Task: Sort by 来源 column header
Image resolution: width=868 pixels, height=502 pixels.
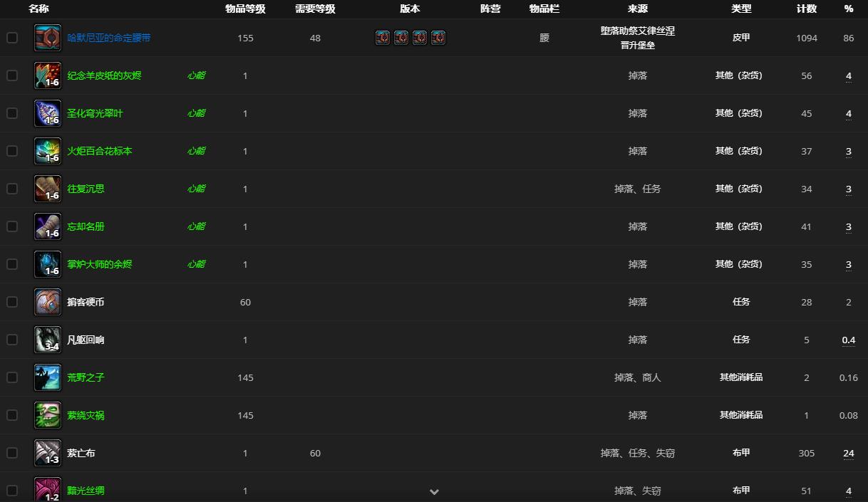Action: 638,9
